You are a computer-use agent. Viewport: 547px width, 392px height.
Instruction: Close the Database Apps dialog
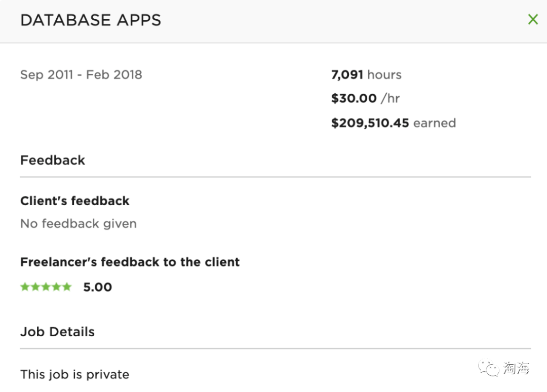pyautogui.click(x=533, y=19)
